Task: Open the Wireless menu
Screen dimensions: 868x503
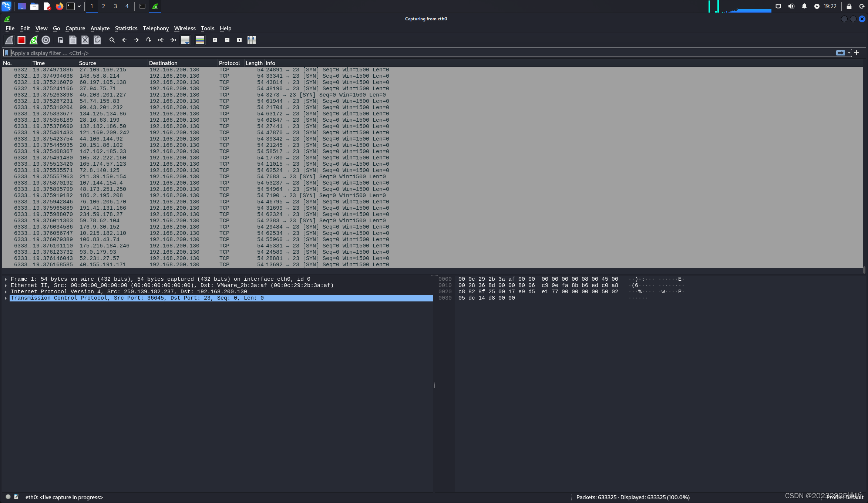Action: pos(185,28)
